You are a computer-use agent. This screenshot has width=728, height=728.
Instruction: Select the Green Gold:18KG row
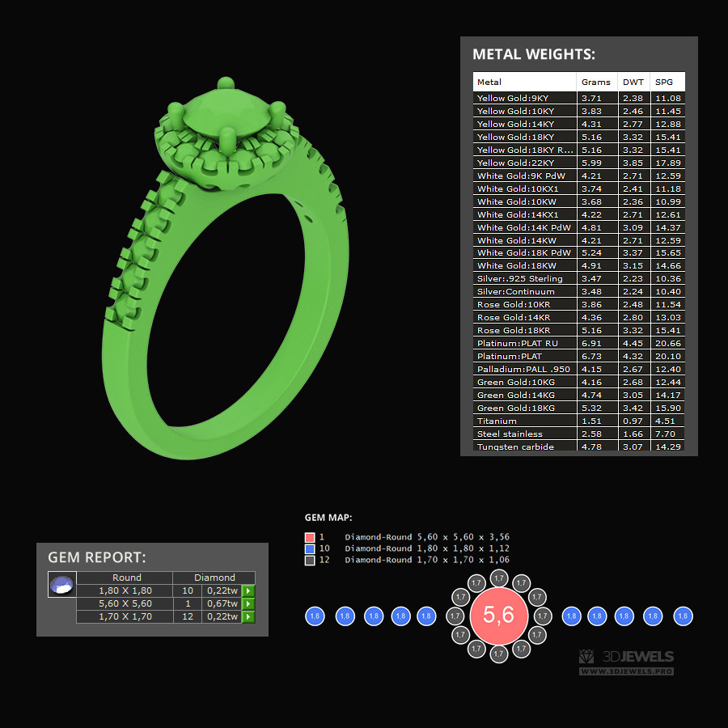click(x=579, y=408)
